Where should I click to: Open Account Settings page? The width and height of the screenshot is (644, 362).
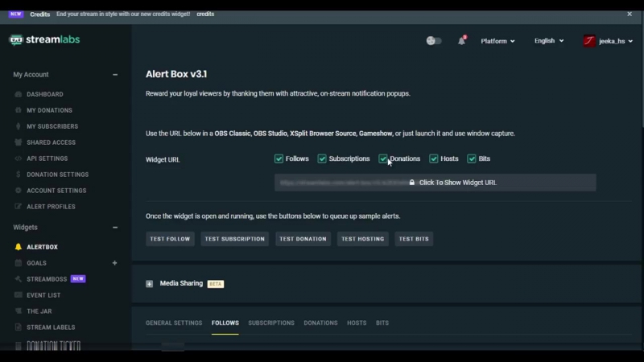pyautogui.click(x=56, y=190)
